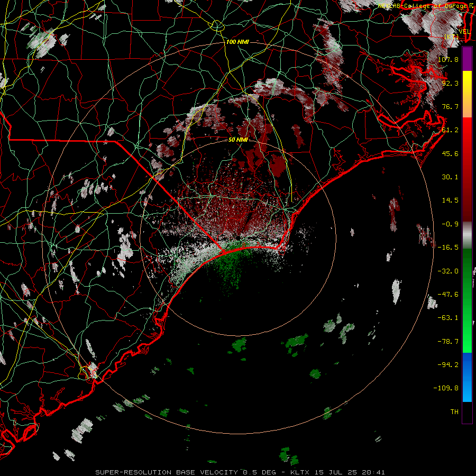476x476 pixels.
Task: Click the 45.6 legend value
Action: click(x=450, y=153)
